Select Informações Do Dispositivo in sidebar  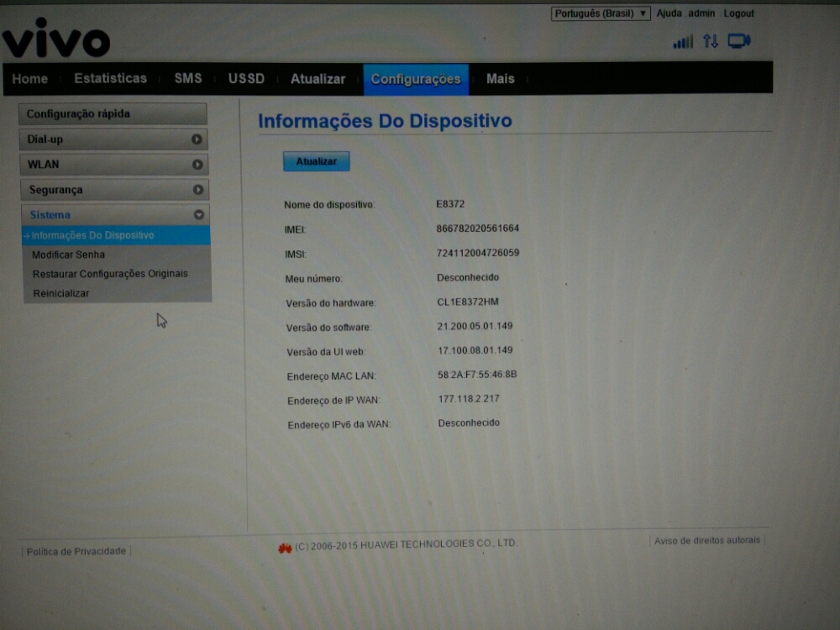click(x=116, y=235)
